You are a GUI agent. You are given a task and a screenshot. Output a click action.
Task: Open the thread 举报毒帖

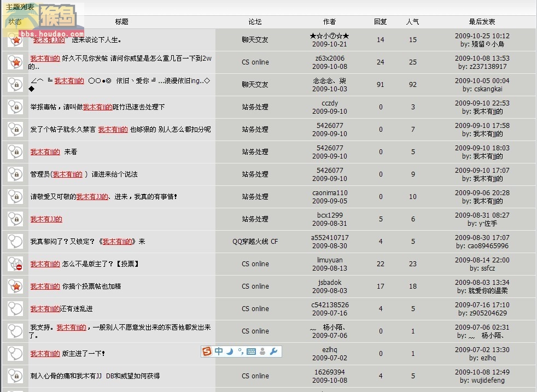[x=97, y=107]
